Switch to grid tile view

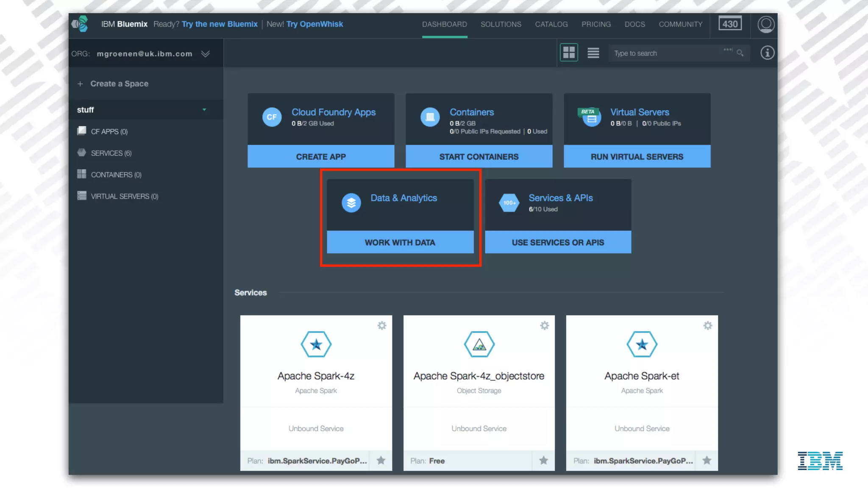coord(569,53)
